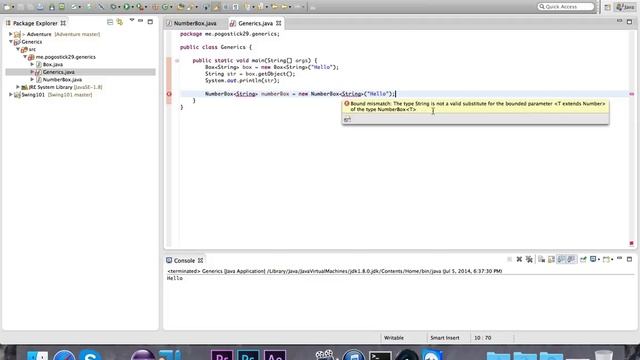Click the red error marker in overview ruler
640x360 pixels.
(x=631, y=94)
